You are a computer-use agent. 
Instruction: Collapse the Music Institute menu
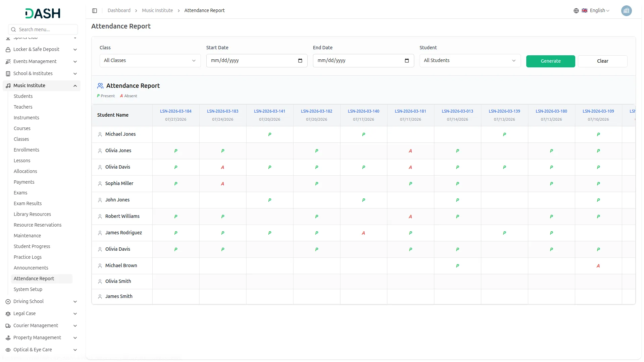tap(75, 86)
